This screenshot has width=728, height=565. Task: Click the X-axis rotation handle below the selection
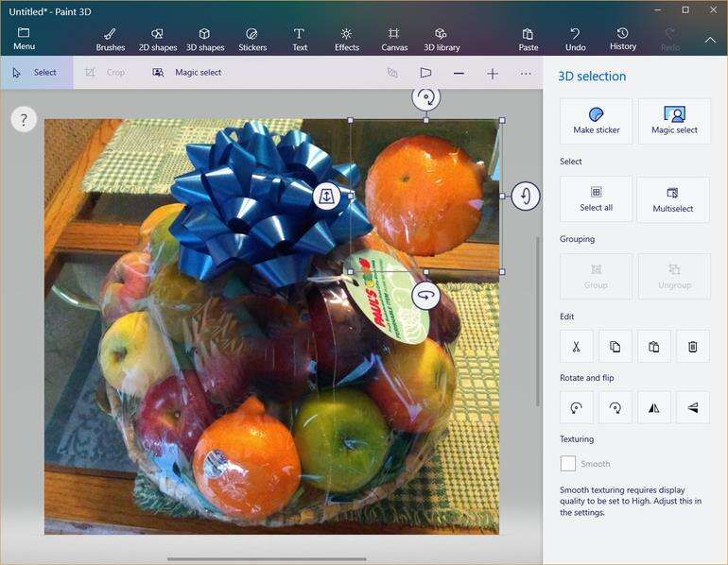425,295
